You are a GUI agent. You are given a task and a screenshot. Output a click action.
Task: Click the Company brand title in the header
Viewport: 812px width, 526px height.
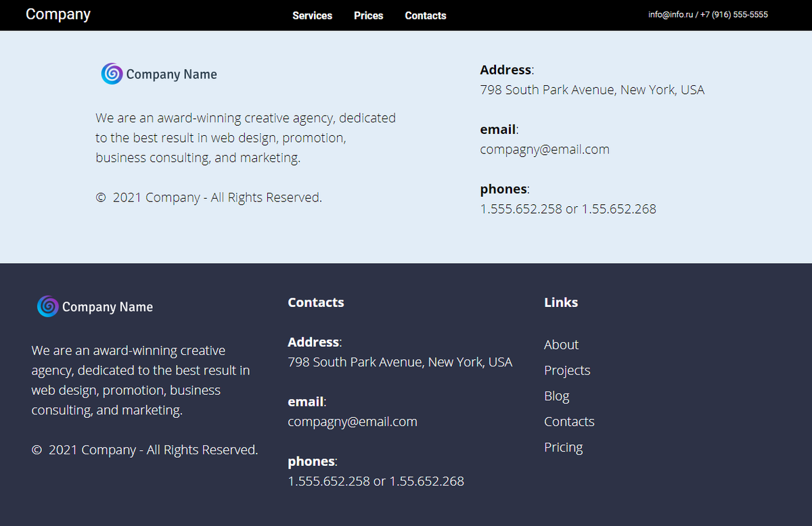tap(58, 14)
